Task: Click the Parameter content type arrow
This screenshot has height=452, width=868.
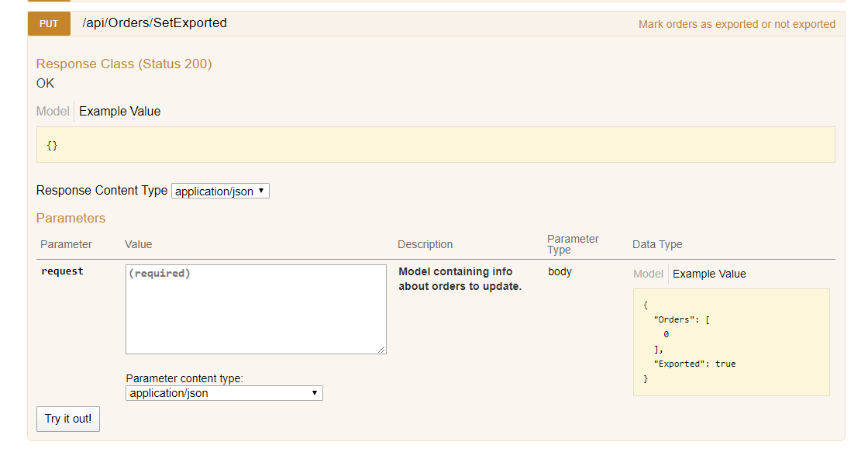Action: pos(315,393)
